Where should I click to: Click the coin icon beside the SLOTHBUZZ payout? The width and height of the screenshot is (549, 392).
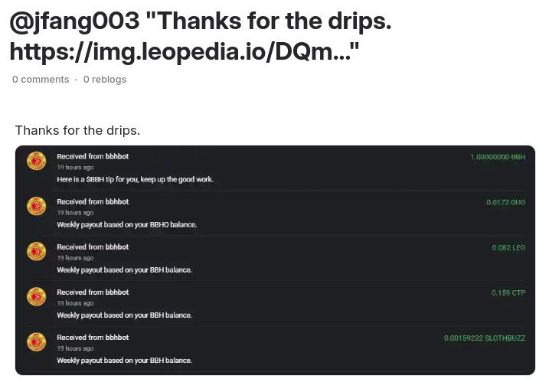tap(37, 341)
